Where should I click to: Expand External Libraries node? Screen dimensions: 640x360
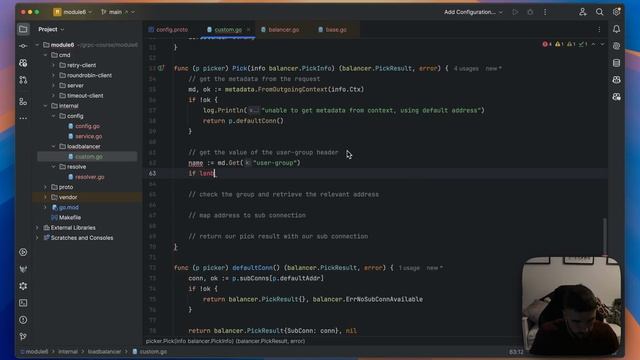point(38,228)
